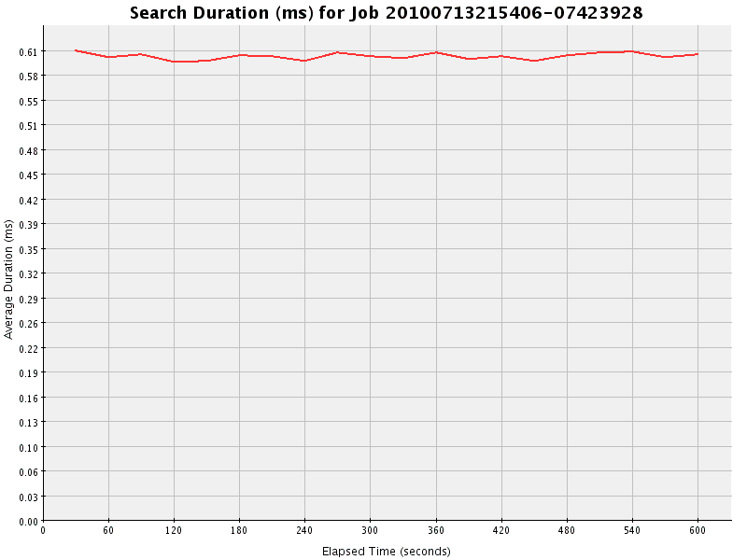This screenshot has width=747, height=560.
Task: Click the 360 x-axis tick label
Action: click(436, 530)
